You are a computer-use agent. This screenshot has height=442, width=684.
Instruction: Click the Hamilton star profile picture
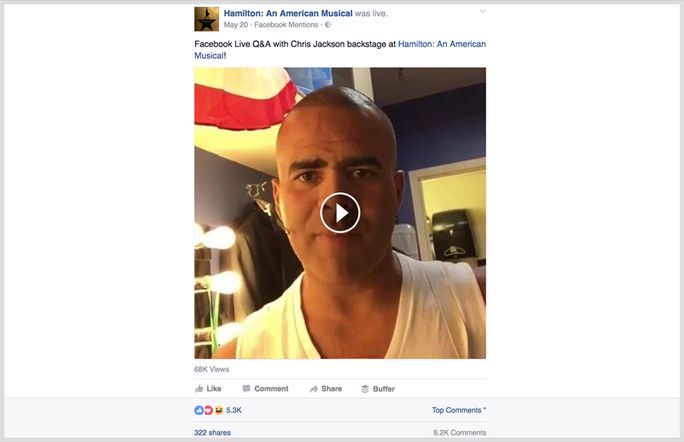206,19
